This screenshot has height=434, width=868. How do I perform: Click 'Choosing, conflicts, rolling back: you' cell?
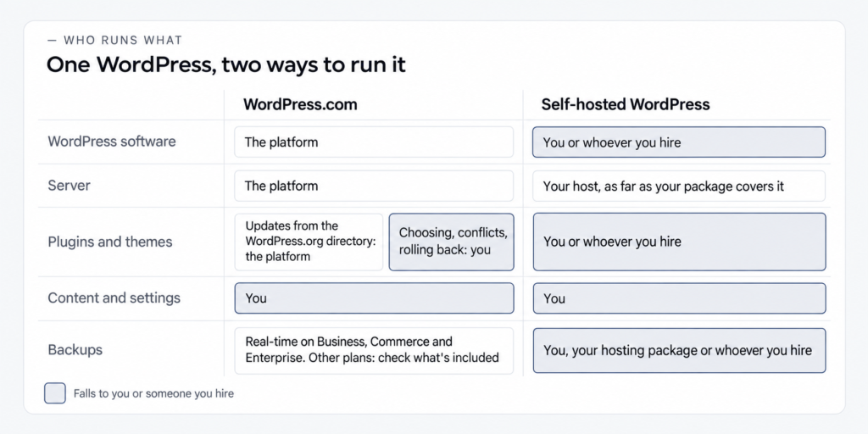pyautogui.click(x=452, y=242)
